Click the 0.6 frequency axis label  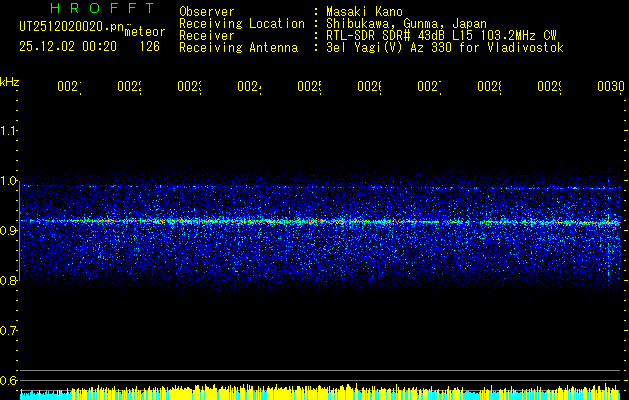tap(8, 380)
